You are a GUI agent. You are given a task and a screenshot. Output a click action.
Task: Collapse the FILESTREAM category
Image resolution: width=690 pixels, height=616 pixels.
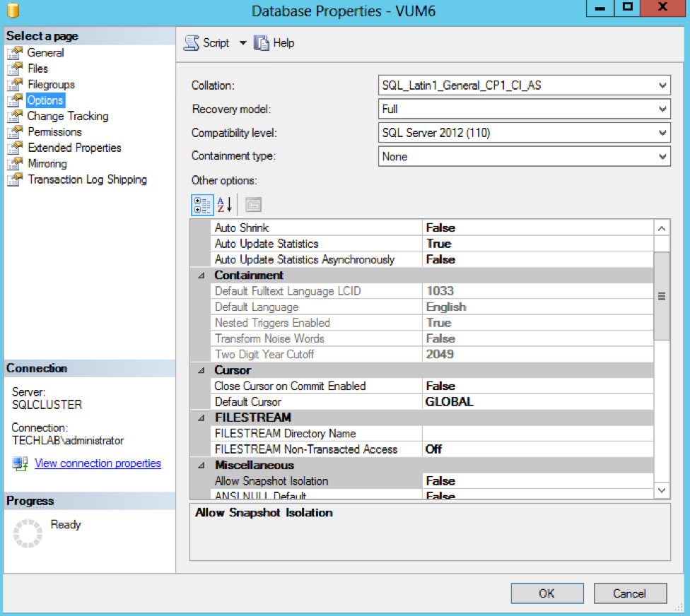tap(201, 418)
